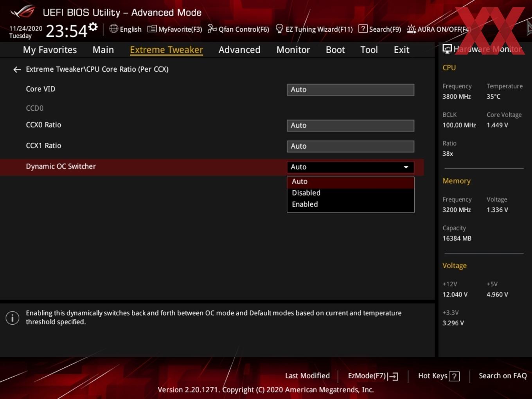Click Last Modified button
The image size is (532, 399).
click(x=307, y=376)
